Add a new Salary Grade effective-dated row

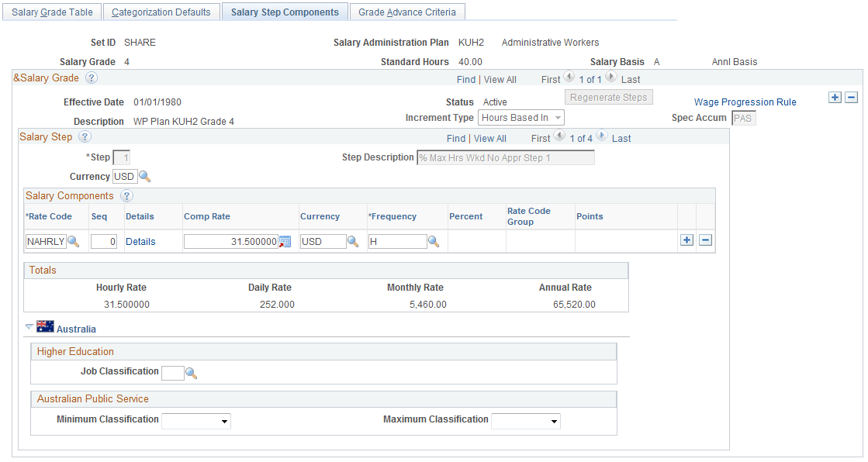(x=835, y=97)
